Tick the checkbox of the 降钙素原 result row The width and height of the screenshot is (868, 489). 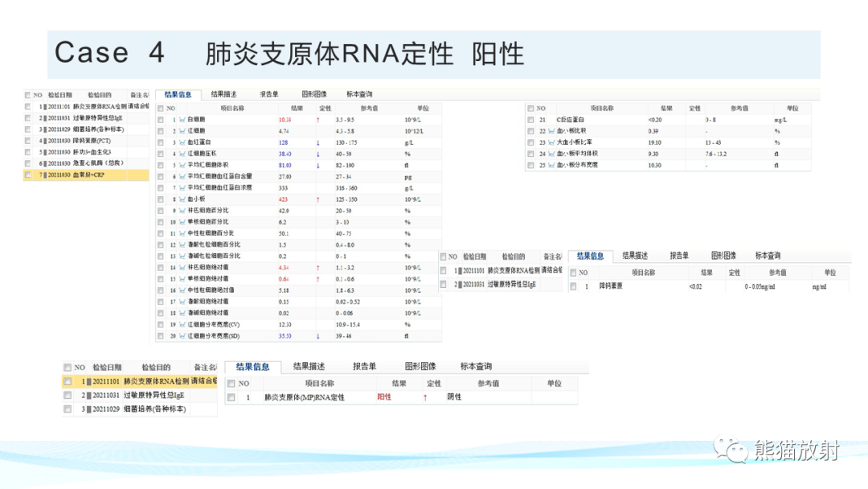[x=573, y=286]
